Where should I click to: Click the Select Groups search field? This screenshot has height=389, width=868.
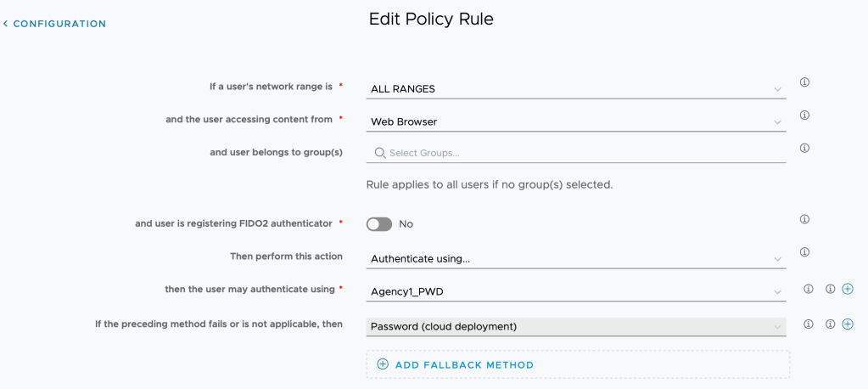click(x=581, y=153)
